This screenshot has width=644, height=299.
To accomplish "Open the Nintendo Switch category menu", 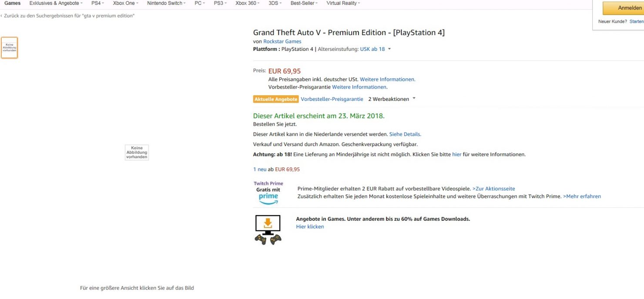I will point(166,3).
